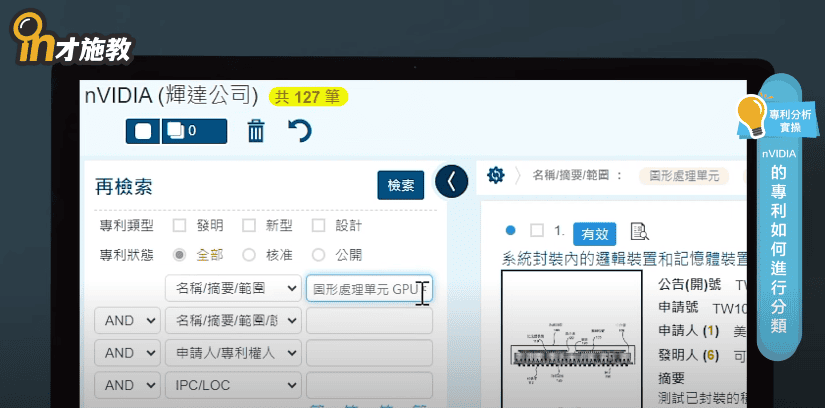This screenshot has width=825, height=408.
Task: Collapse the search panel with left chevron
Action: click(x=451, y=180)
